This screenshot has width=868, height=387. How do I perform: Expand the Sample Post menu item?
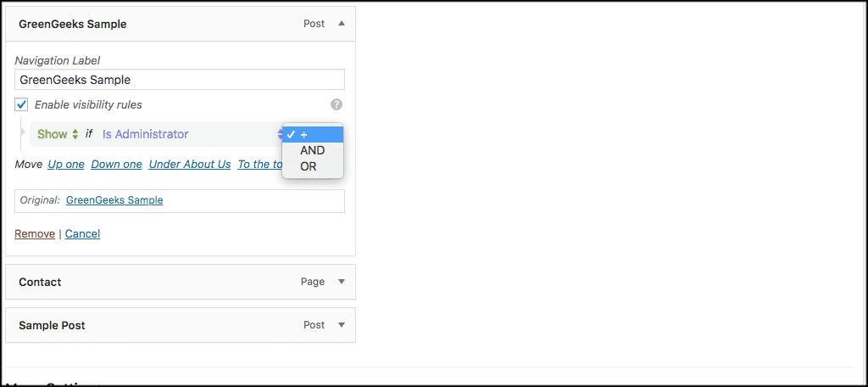(342, 325)
